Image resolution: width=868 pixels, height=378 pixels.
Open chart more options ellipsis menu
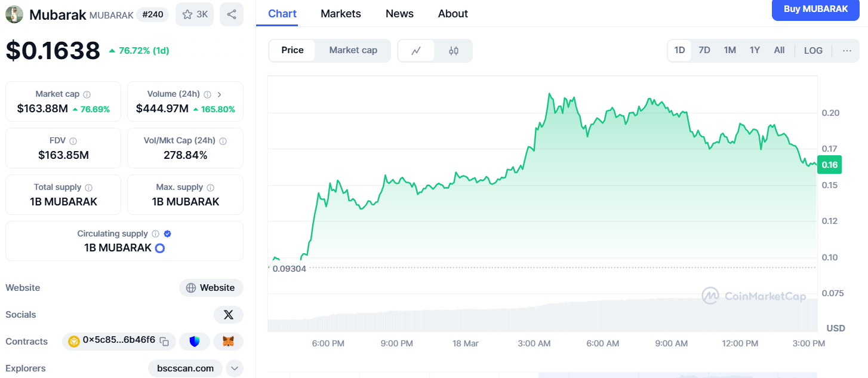click(847, 50)
